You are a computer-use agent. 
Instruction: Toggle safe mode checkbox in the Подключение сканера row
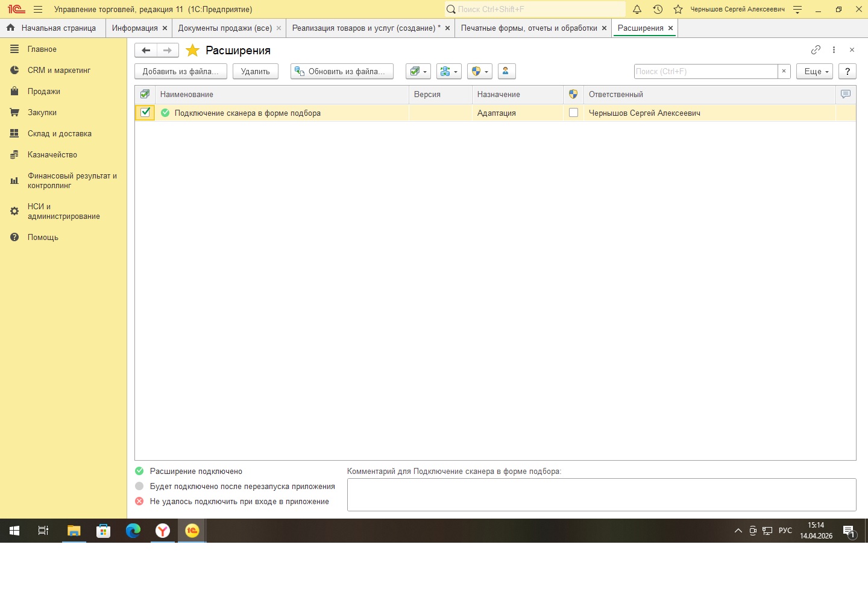point(573,113)
